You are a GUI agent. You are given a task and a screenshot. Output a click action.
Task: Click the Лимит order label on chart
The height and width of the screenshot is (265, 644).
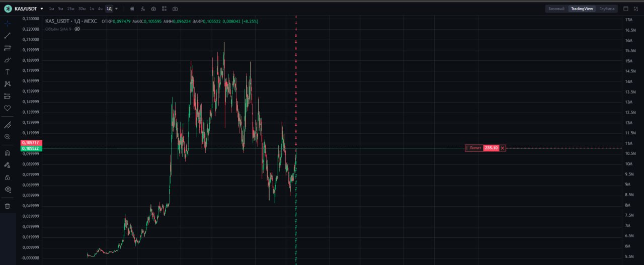475,148
